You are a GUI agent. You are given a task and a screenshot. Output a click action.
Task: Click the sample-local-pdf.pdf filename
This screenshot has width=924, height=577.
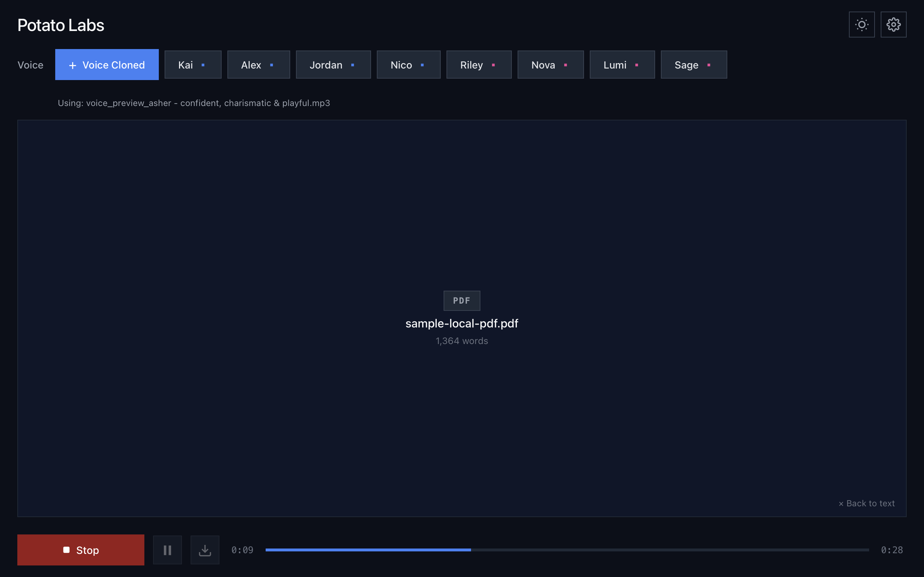tap(462, 323)
